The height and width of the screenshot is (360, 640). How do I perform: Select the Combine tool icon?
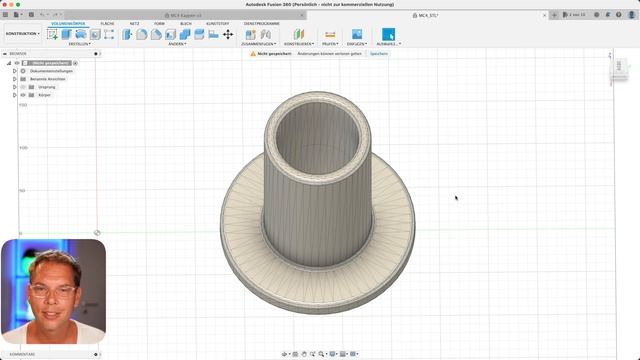click(x=184, y=34)
